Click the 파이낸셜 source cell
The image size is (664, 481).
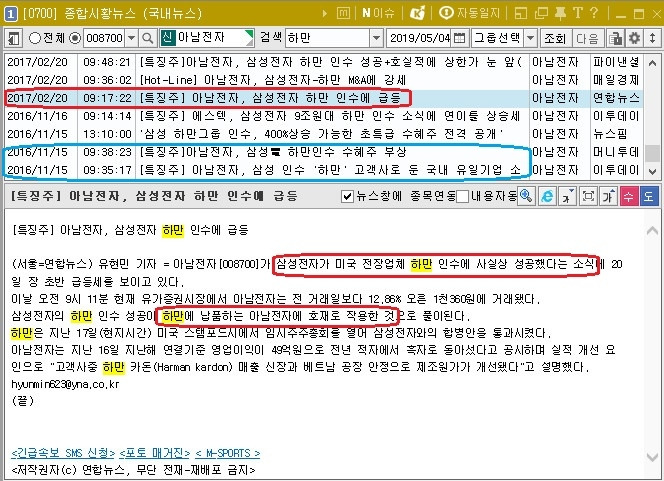point(616,62)
